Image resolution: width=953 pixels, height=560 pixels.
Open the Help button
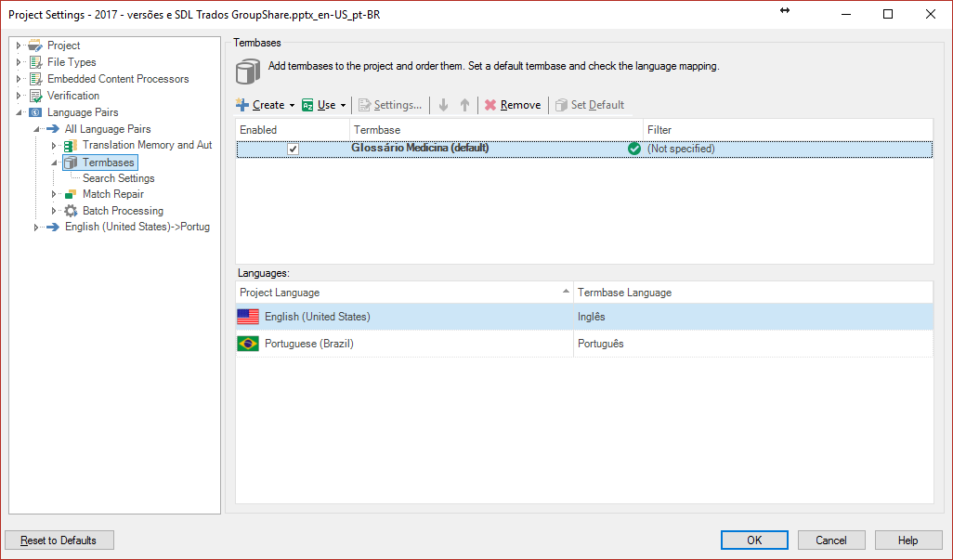click(x=908, y=540)
